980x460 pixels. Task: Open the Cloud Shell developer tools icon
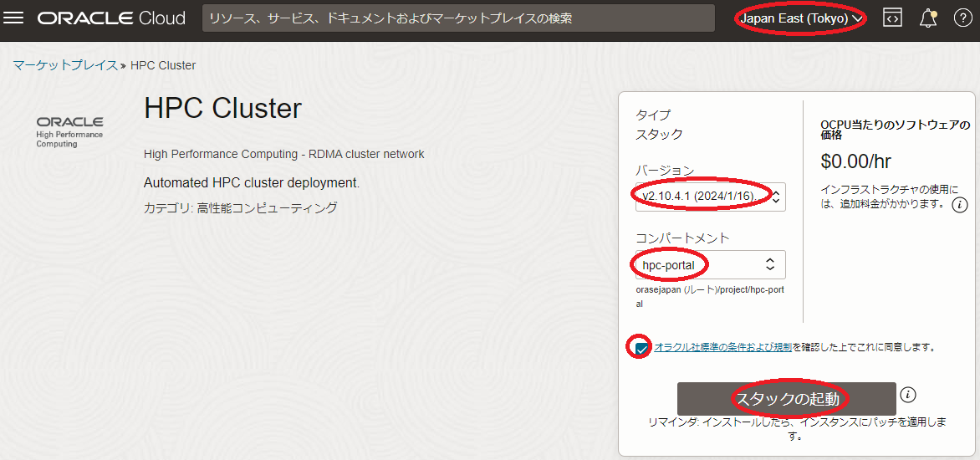point(892,18)
